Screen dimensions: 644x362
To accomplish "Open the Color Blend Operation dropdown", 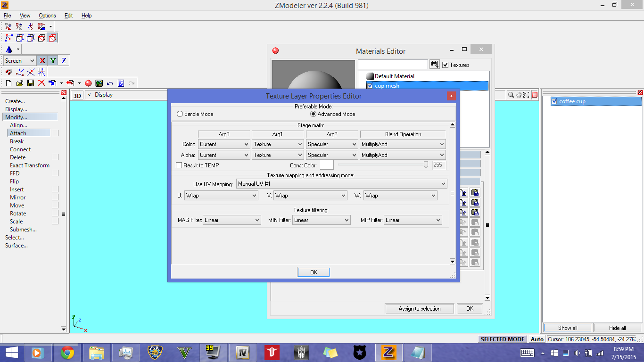I will (403, 144).
